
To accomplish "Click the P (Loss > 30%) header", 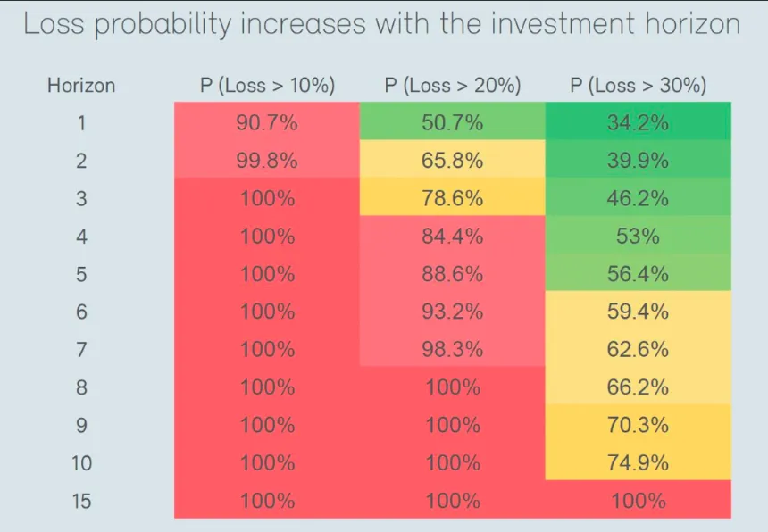I will point(639,87).
